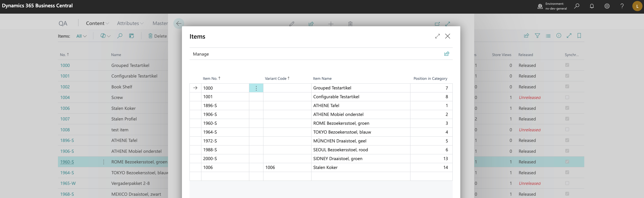Click Item No. cell 1988-S in dialog
Screen dimensions: 644x198
coord(225,150)
